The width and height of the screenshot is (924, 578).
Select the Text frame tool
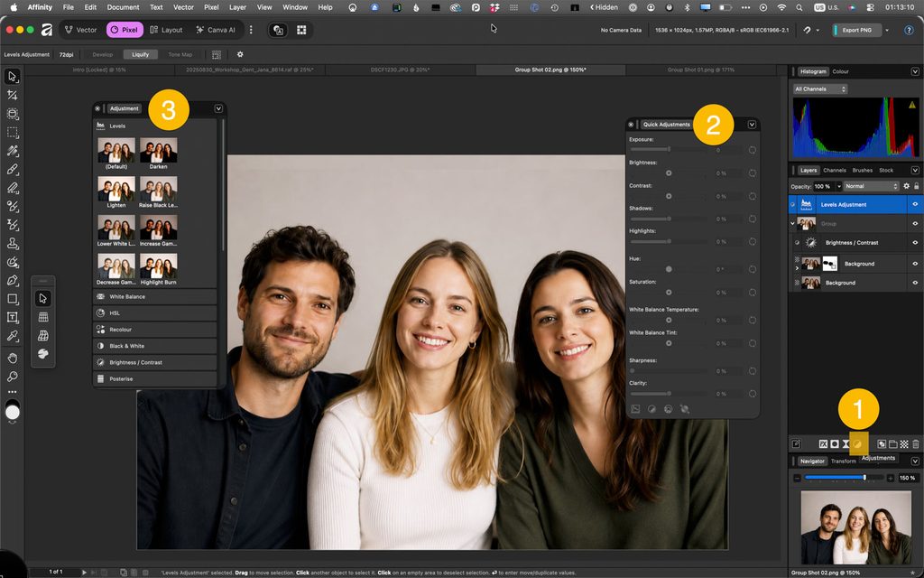[13, 317]
